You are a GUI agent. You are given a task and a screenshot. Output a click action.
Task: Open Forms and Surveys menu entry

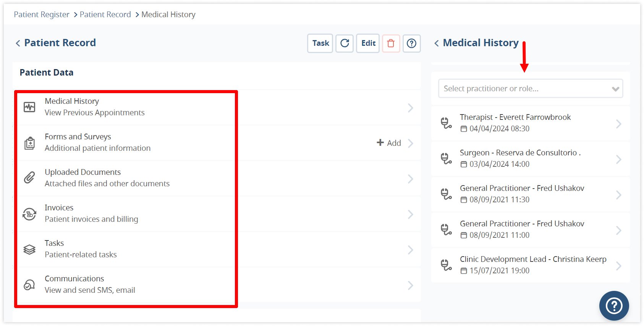click(217, 143)
